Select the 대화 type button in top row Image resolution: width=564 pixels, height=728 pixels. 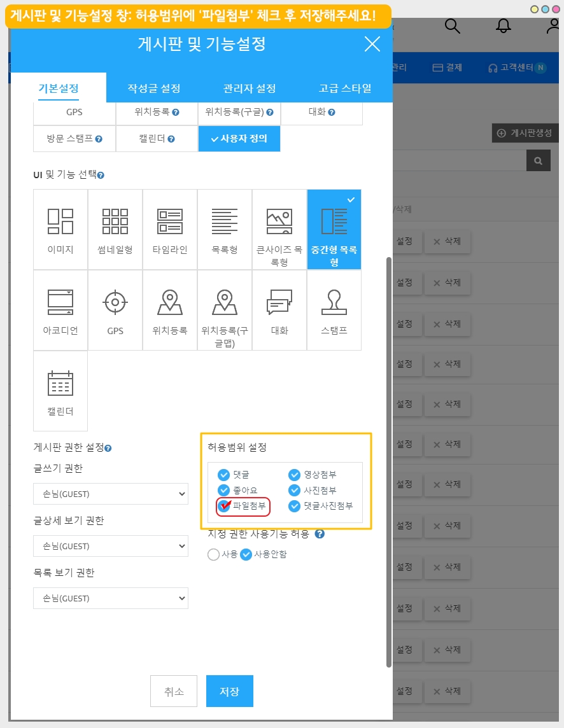(x=321, y=113)
